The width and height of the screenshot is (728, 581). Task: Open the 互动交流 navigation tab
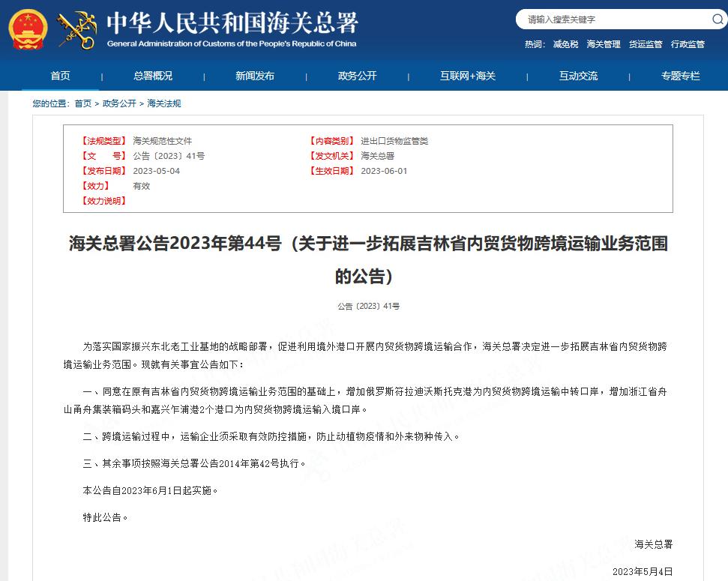pos(578,75)
